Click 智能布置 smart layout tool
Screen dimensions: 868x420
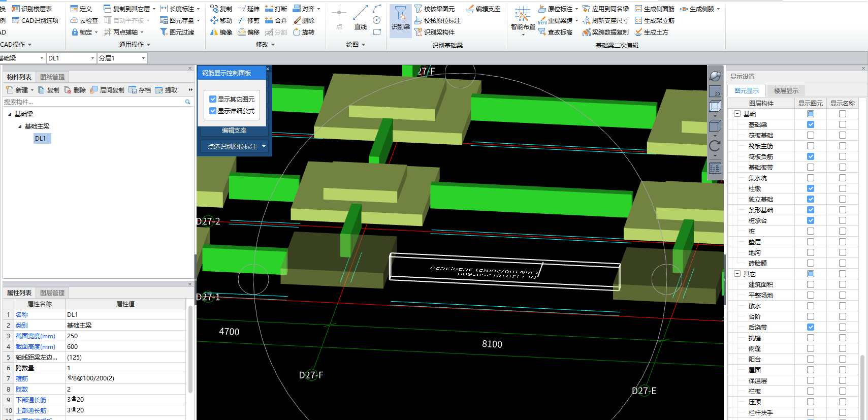pos(523,20)
